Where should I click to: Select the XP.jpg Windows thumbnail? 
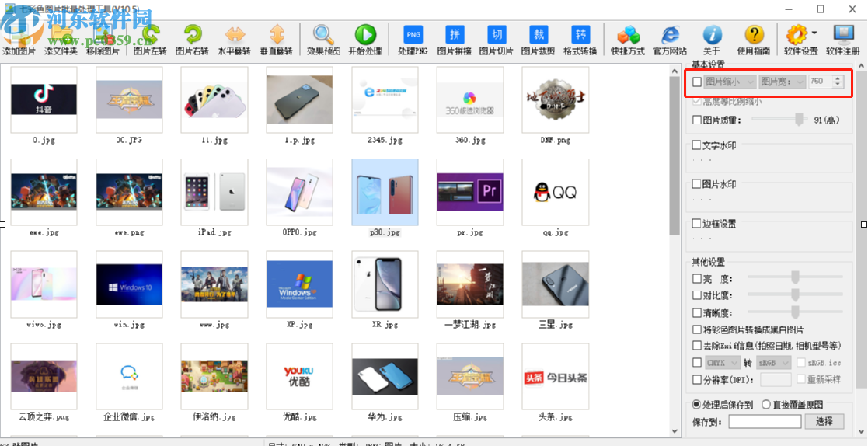click(x=299, y=284)
